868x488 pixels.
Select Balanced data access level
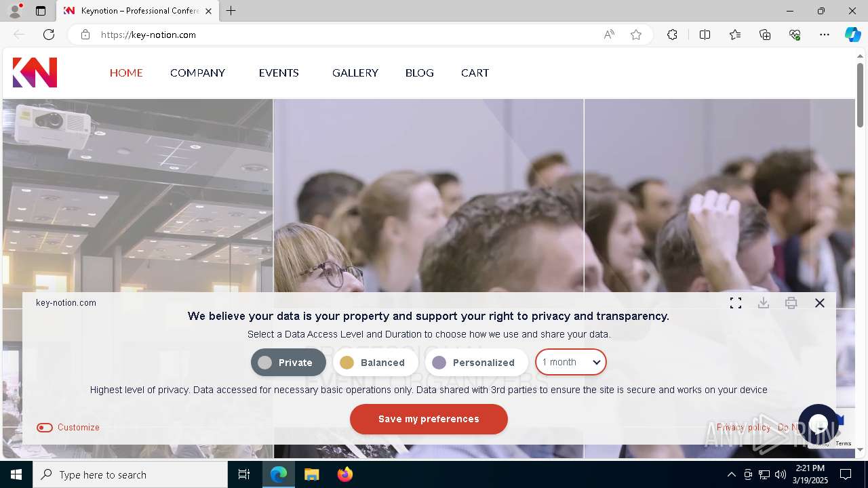click(x=375, y=363)
